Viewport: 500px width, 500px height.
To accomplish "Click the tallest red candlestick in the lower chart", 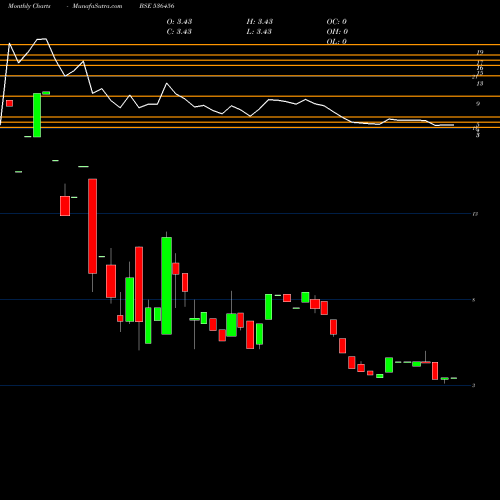I will [93, 226].
